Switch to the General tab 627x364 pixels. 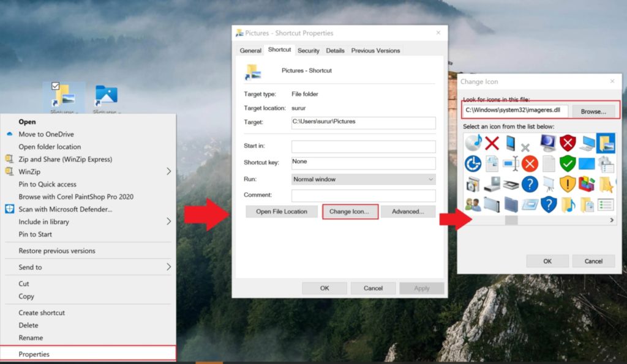coord(250,50)
